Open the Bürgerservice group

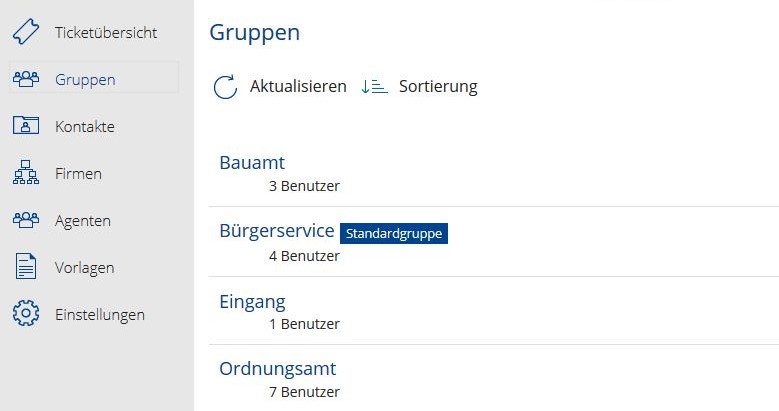click(x=494, y=242)
